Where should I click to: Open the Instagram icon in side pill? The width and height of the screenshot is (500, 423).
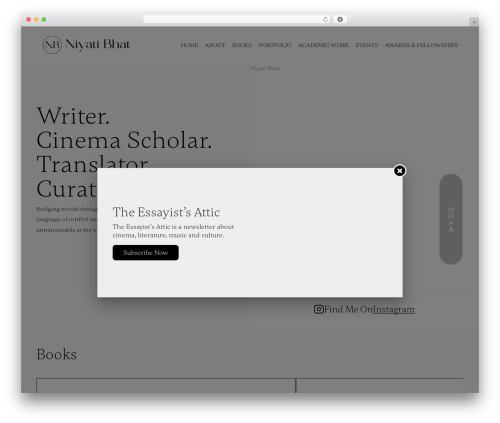(x=451, y=216)
